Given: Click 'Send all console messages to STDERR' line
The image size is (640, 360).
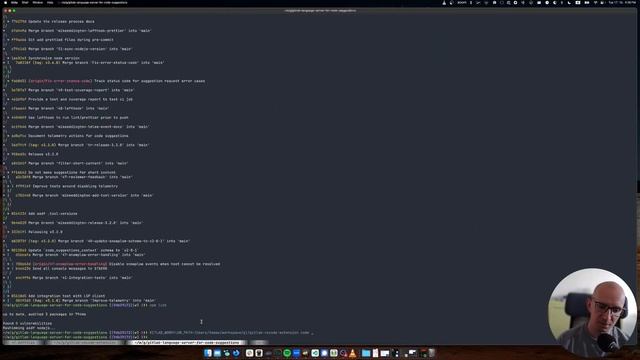Looking at the screenshot, I should (61, 269).
